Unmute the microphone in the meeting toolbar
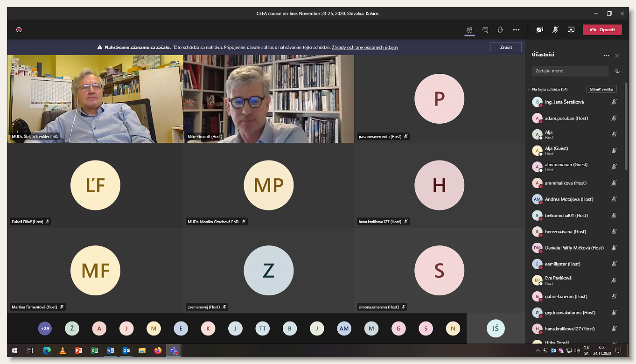This screenshot has height=364, width=636. coord(555,30)
